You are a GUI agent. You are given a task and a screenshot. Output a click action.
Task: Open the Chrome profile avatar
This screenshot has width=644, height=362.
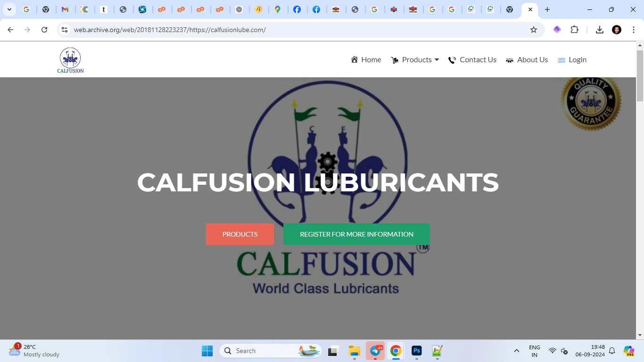coord(617,30)
